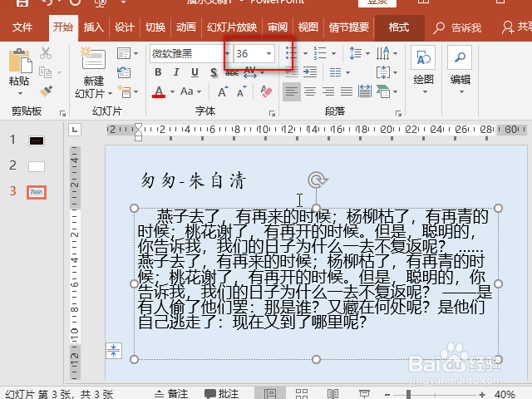
Task: Toggle justify text alignment
Action: [347, 91]
